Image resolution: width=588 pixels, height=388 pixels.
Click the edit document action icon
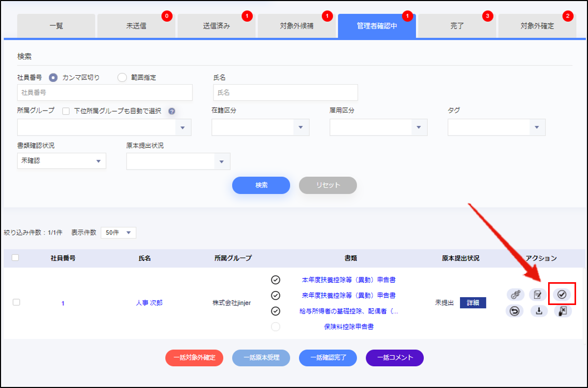pyautogui.click(x=538, y=295)
